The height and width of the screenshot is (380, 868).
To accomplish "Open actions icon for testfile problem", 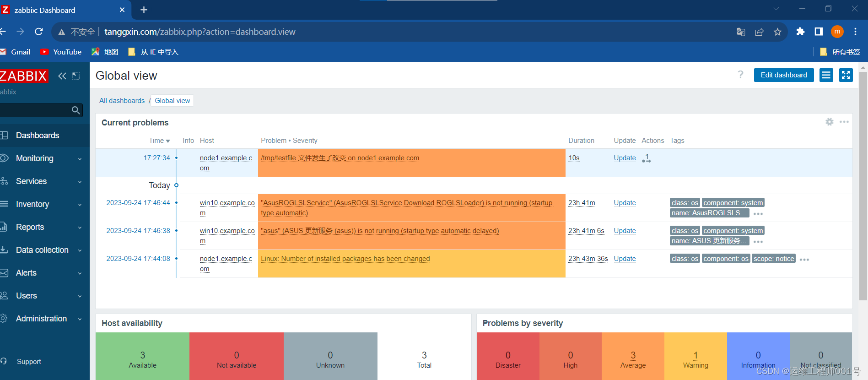I will pyautogui.click(x=647, y=158).
